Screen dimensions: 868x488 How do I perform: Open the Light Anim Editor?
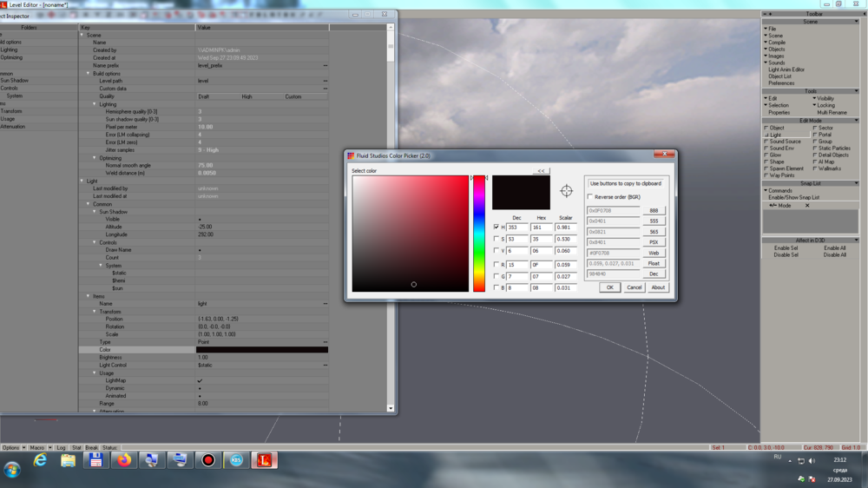coord(786,69)
